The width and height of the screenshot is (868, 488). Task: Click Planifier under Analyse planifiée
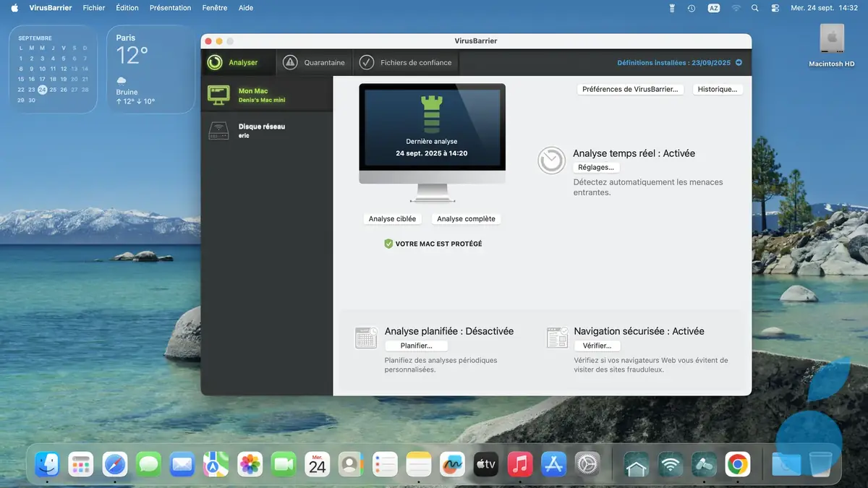[x=416, y=345]
